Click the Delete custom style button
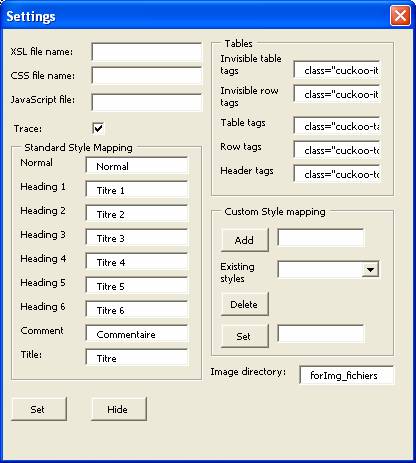The image size is (416, 463). 244,304
